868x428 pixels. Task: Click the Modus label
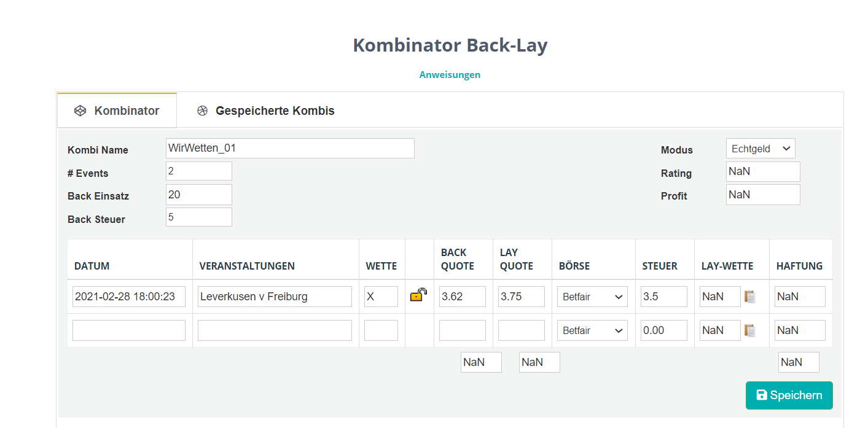pyautogui.click(x=676, y=150)
